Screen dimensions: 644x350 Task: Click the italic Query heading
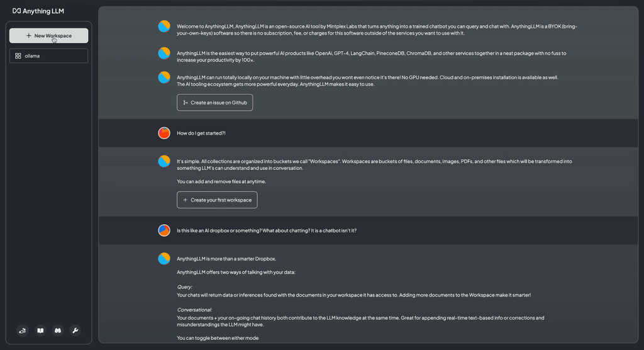point(184,287)
